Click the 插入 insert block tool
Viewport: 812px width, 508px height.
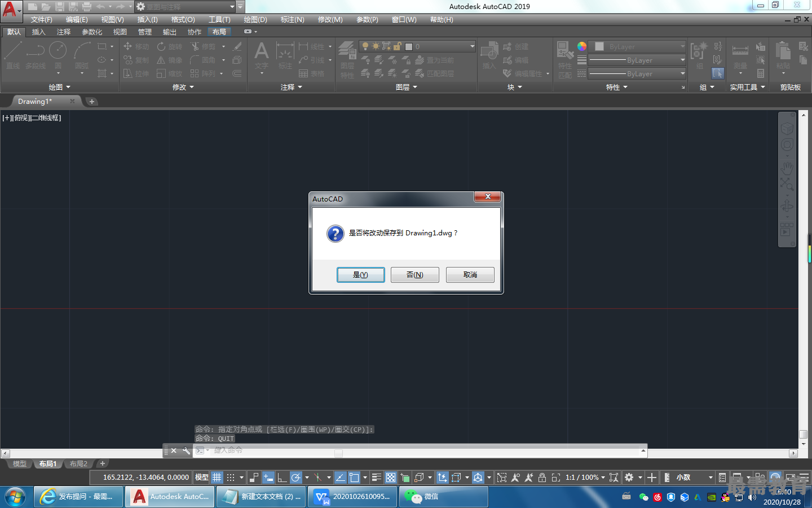coord(489,56)
